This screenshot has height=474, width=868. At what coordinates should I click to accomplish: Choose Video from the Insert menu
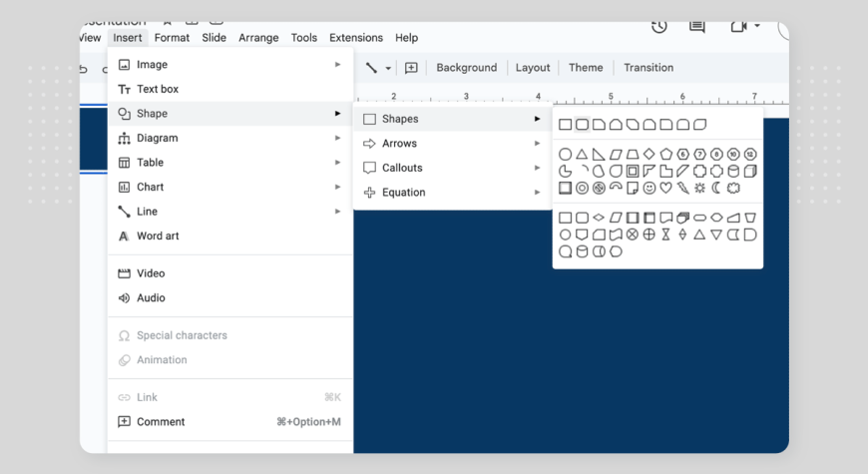[x=230, y=273]
